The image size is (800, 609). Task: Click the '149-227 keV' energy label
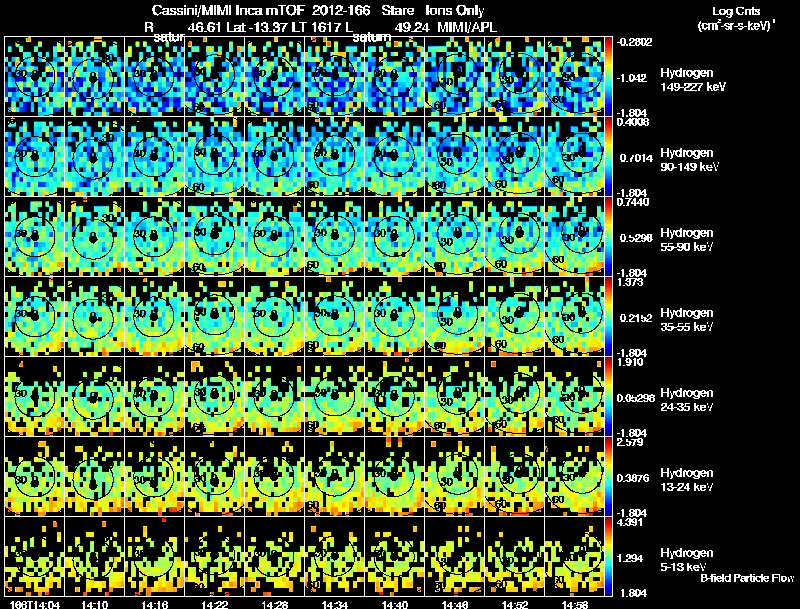pyautogui.click(x=693, y=87)
